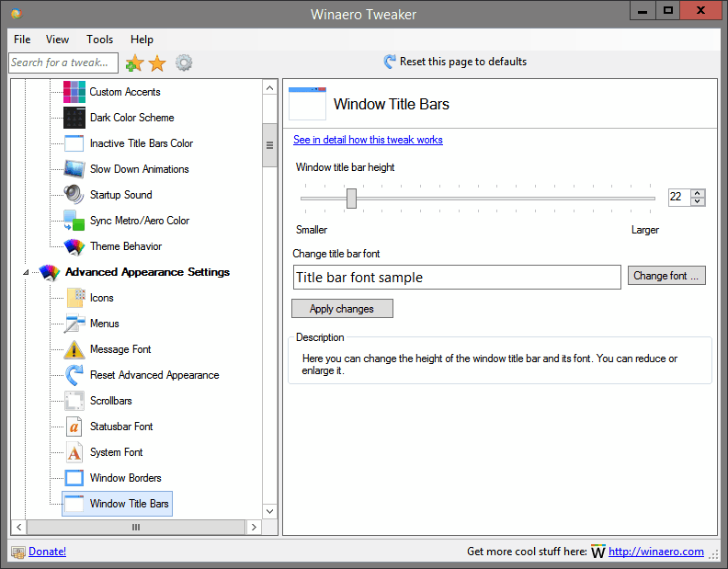
Task: Maximize the Winaero Tweaker window
Action: [667, 11]
